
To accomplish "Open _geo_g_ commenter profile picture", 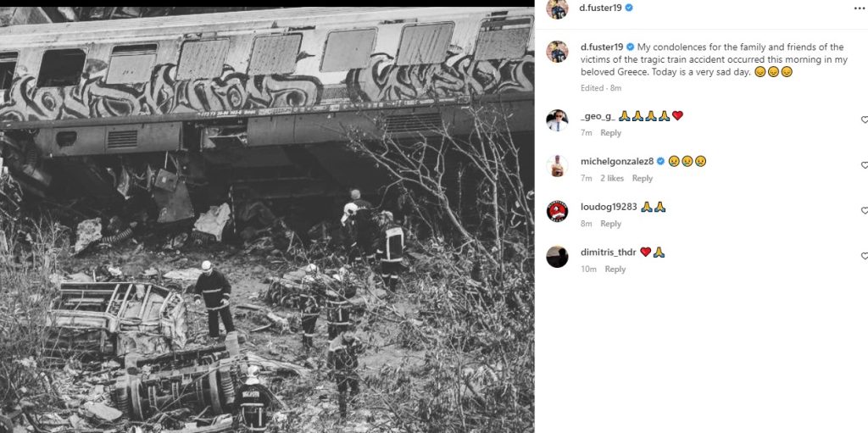I will tap(558, 120).
